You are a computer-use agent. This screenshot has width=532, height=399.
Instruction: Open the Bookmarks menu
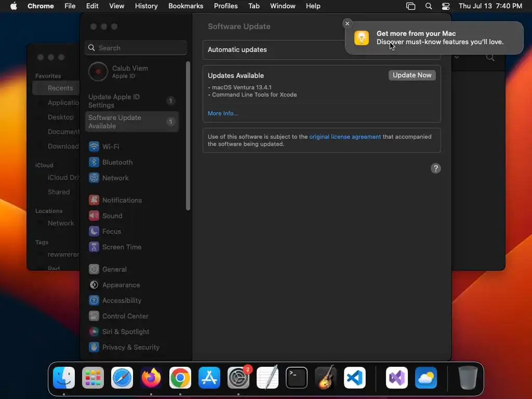click(185, 6)
